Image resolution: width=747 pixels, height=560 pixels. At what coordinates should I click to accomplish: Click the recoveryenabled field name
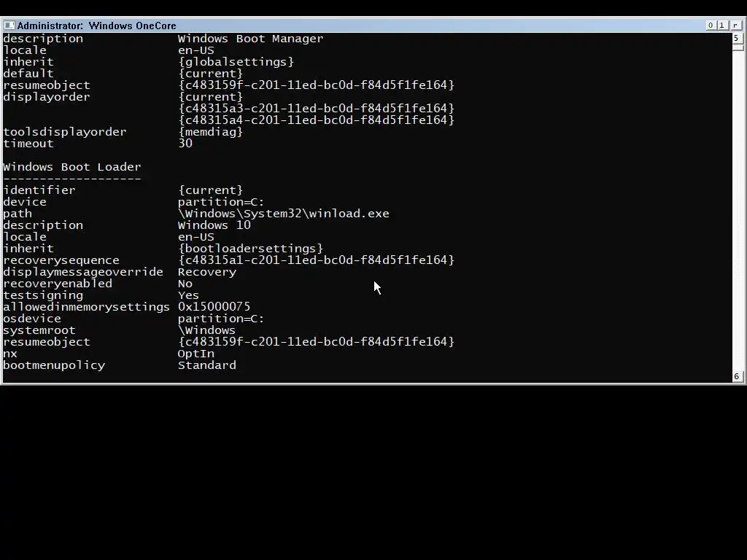[x=58, y=284]
